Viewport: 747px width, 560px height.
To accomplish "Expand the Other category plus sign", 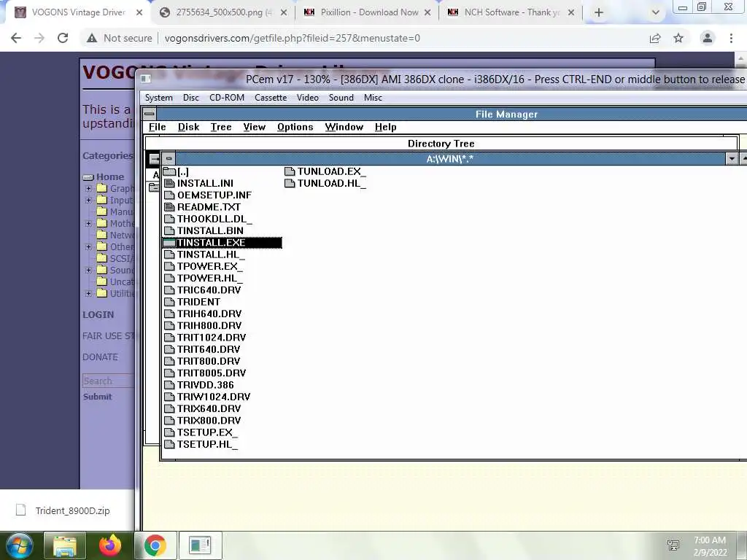I will (x=88, y=246).
